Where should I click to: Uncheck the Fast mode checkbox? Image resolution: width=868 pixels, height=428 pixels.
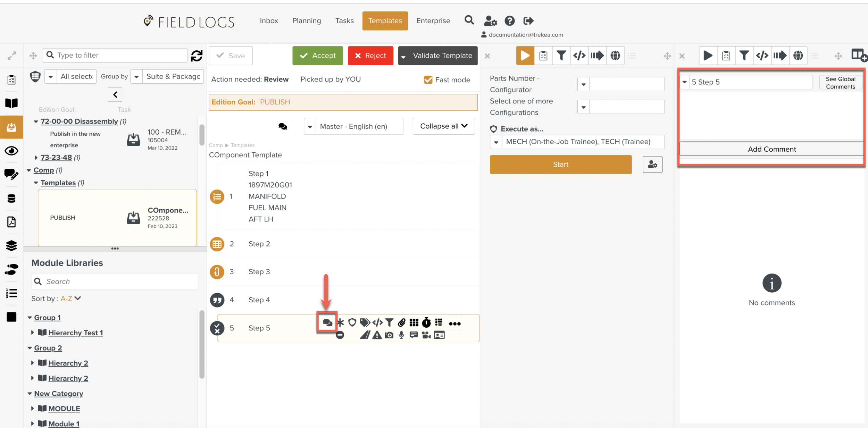pyautogui.click(x=428, y=80)
